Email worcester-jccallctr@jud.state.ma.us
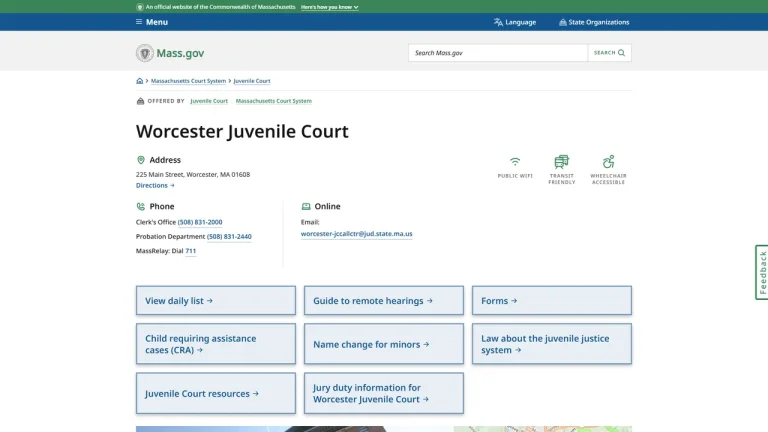The image size is (768, 432). pyautogui.click(x=357, y=234)
